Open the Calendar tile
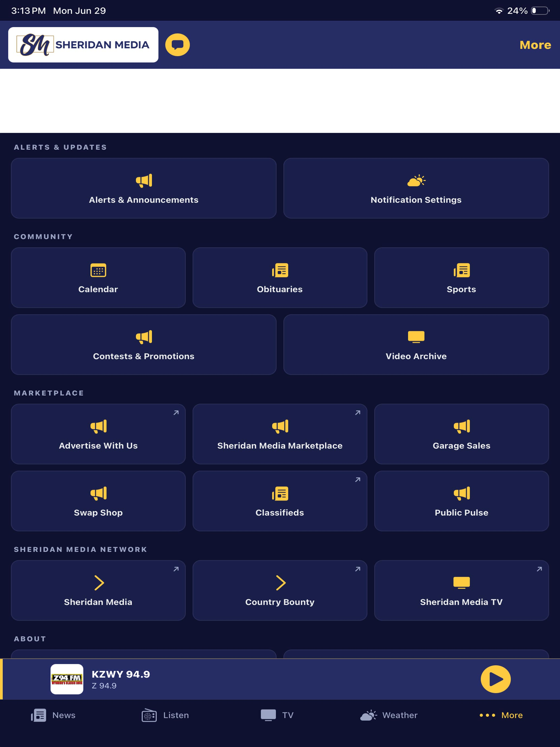The height and width of the screenshot is (747, 560). (98, 278)
